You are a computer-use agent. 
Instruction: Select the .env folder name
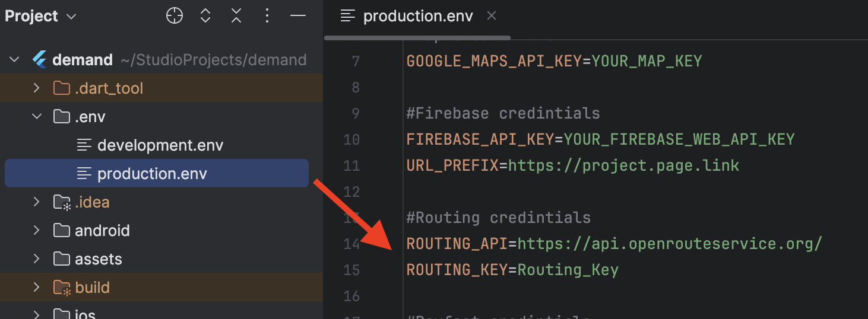pyautogui.click(x=90, y=117)
